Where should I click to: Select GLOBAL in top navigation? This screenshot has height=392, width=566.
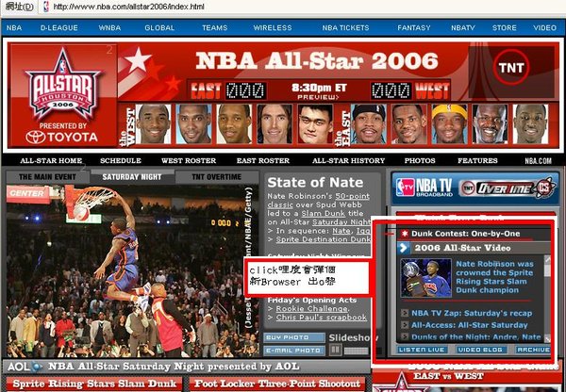pyautogui.click(x=159, y=27)
